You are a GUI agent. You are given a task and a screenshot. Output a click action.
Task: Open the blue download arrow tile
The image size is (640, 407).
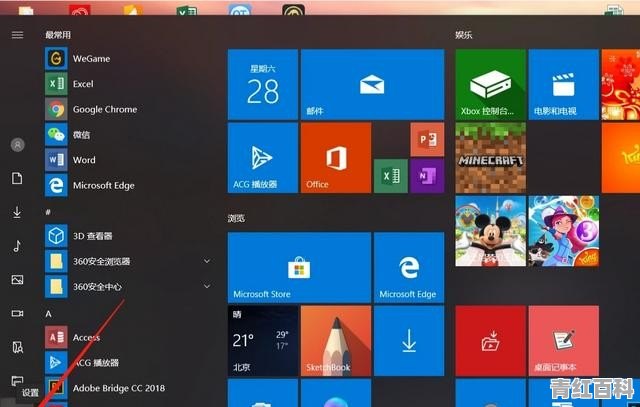point(409,340)
